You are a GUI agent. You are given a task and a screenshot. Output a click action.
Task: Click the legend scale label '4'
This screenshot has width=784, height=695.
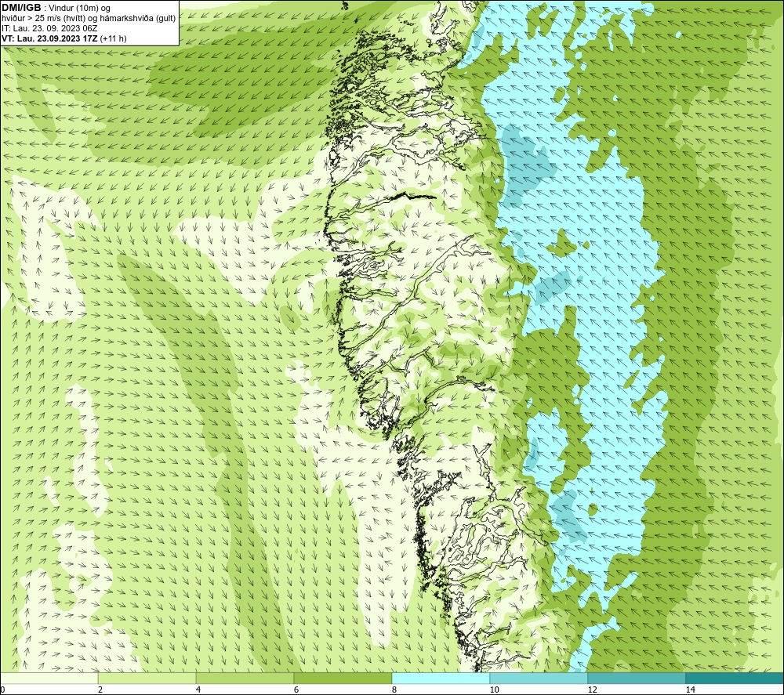(x=198, y=690)
